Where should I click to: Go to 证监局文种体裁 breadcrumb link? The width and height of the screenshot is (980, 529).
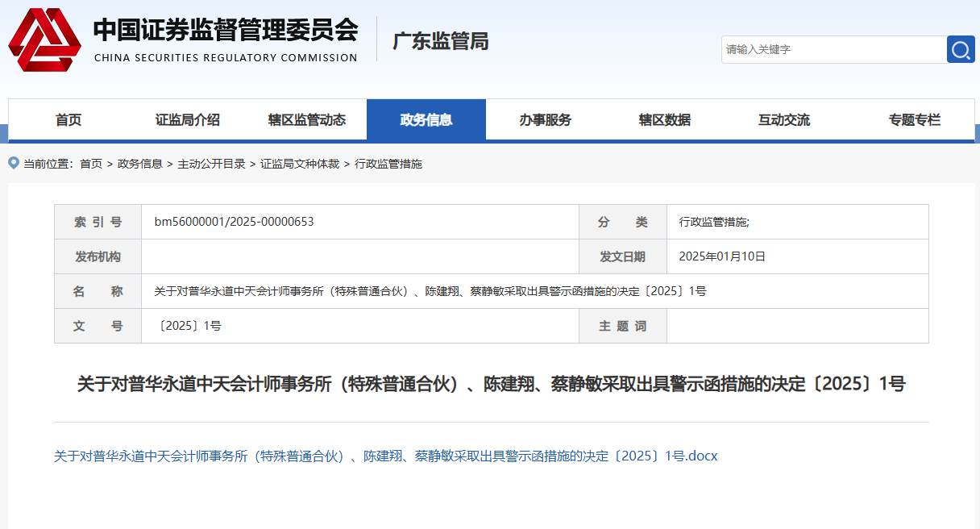[x=301, y=164]
